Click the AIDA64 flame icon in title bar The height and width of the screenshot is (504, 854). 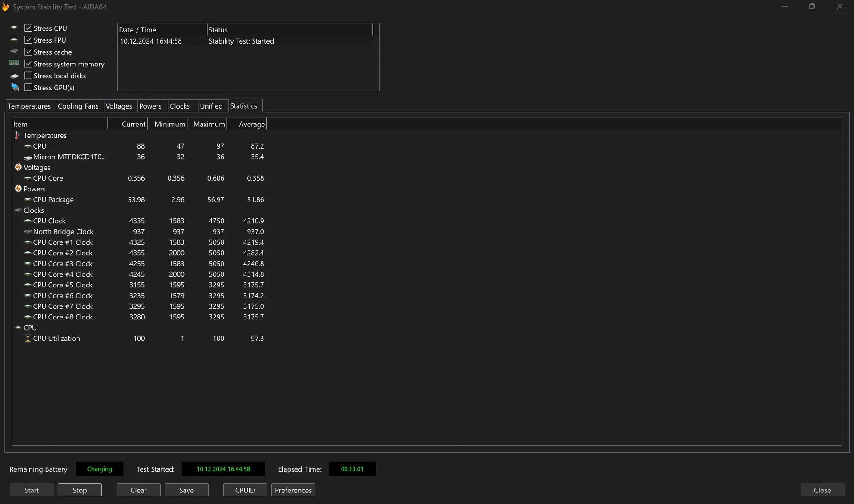click(x=5, y=7)
